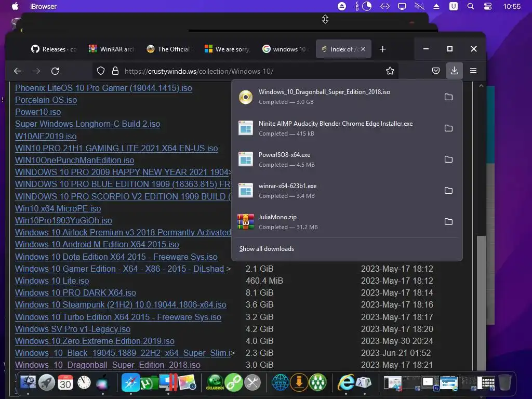Image resolution: width=532 pixels, height=399 pixels.
Task: Show PowerISO8-x64.exe in containing folder
Action: tap(448, 159)
